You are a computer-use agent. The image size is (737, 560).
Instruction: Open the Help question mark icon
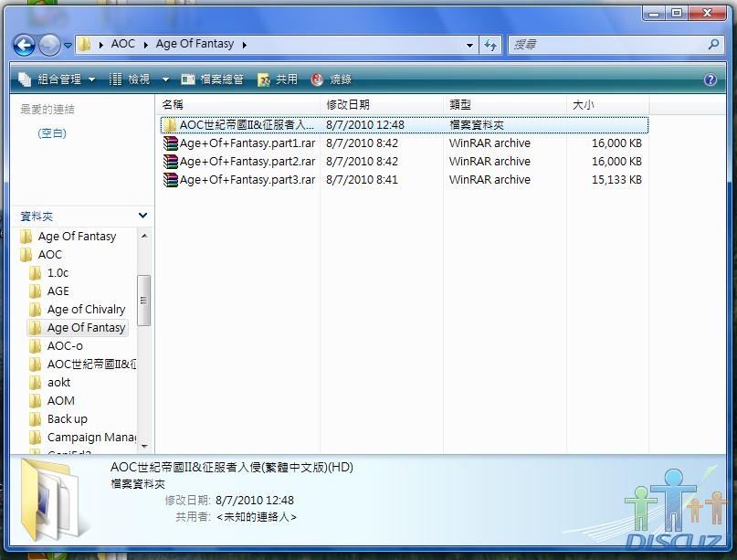711,79
